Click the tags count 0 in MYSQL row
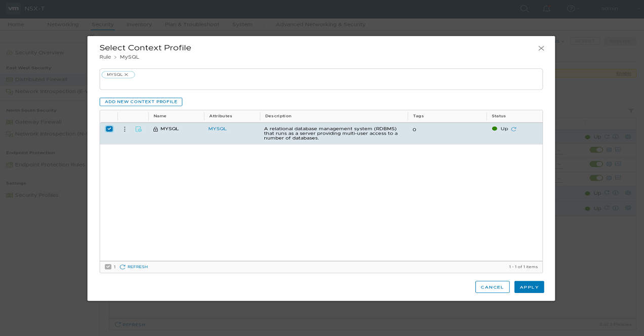 pos(414,130)
